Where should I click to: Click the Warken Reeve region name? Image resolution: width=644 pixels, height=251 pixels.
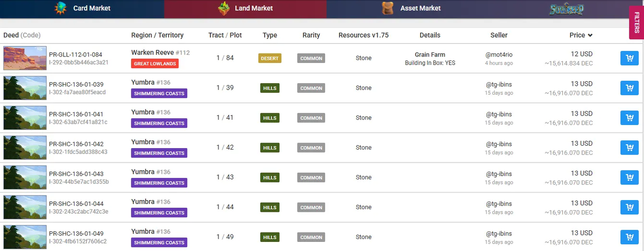(x=152, y=52)
